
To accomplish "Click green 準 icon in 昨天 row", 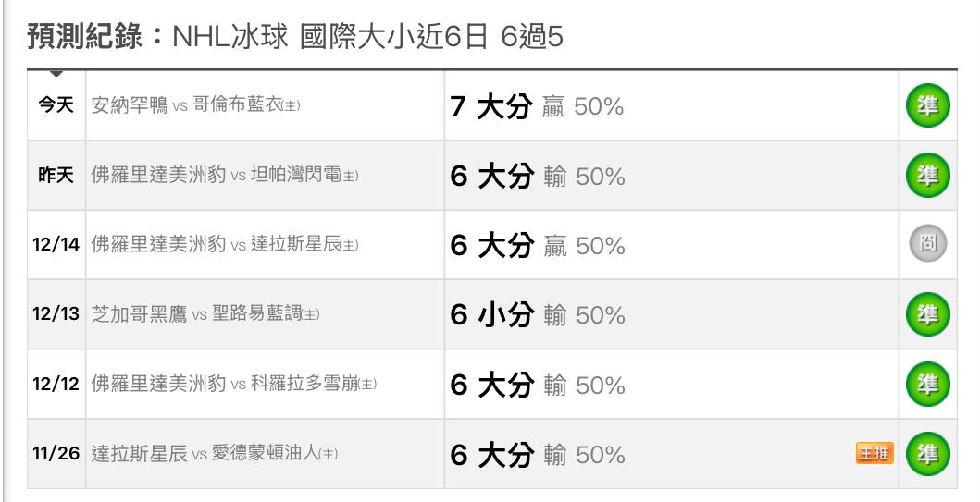I will 926,176.
